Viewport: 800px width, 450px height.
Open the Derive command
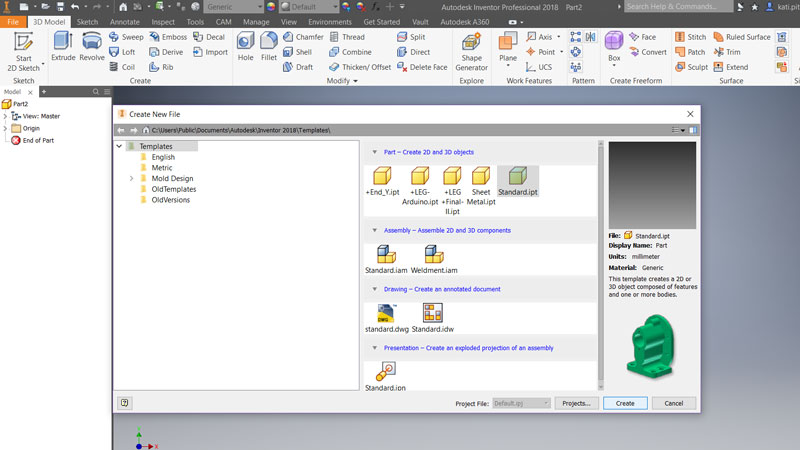(x=166, y=52)
